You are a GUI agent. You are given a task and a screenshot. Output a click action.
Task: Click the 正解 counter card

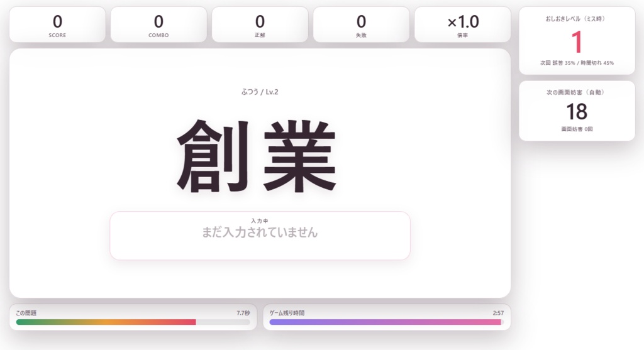click(260, 25)
